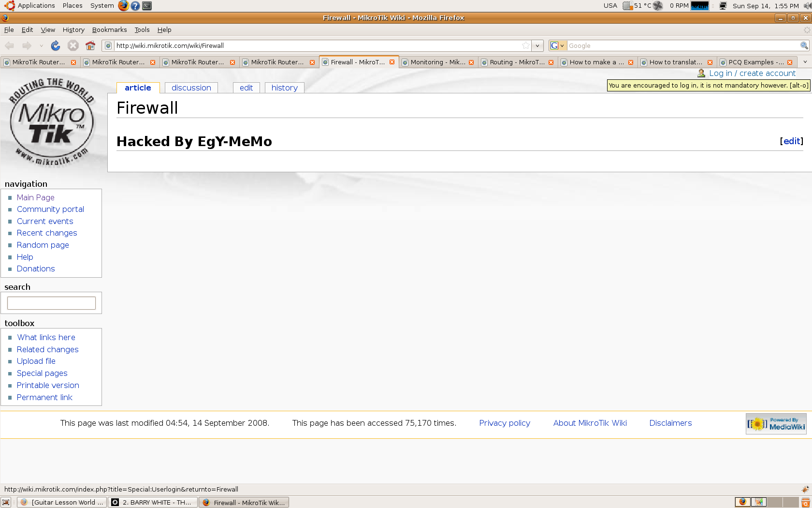The width and height of the screenshot is (812, 508).
Task: Open the About MikroTik Wiki link
Action: coord(590,423)
